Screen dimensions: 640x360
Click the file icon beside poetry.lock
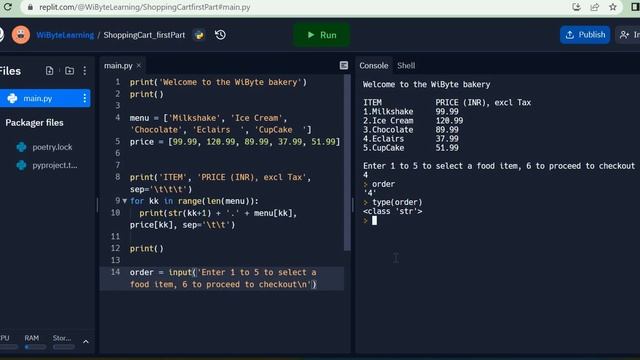tap(21, 147)
